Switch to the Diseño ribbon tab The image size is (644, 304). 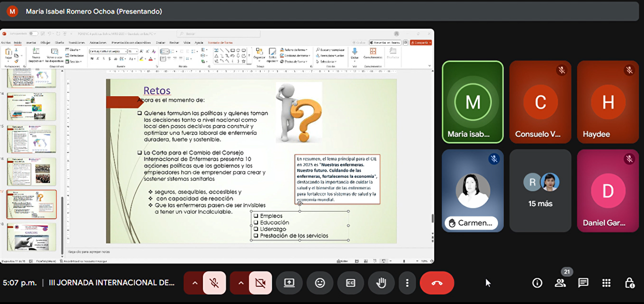60,42
